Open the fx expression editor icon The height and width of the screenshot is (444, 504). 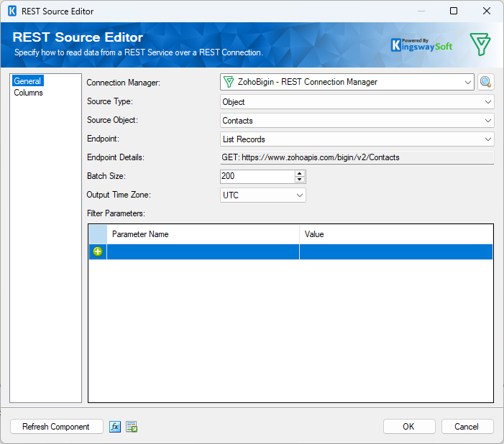[115, 427]
